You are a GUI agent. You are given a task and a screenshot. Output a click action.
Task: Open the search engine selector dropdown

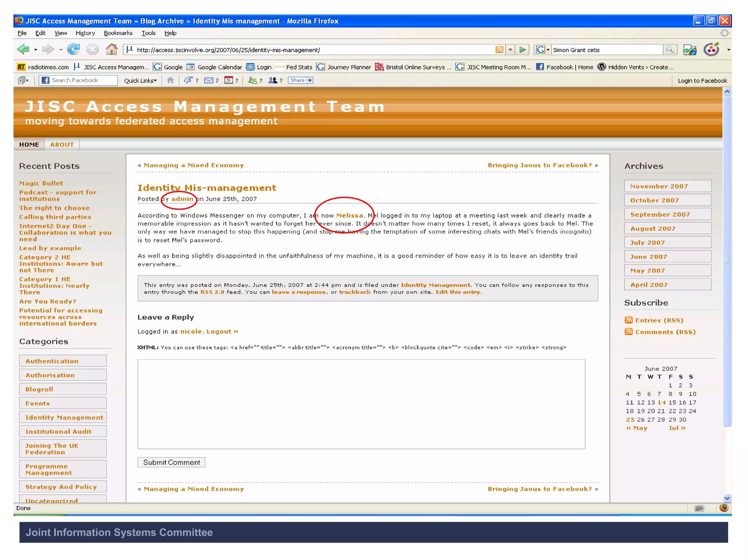coord(547,50)
